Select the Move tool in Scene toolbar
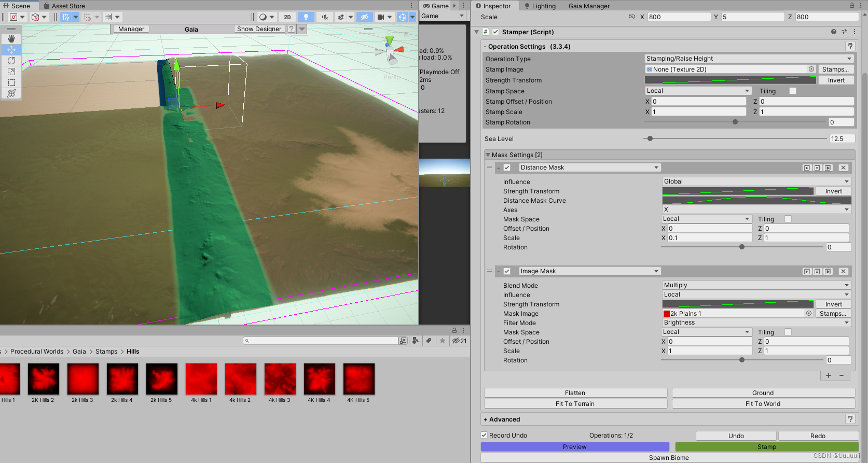 (11, 50)
